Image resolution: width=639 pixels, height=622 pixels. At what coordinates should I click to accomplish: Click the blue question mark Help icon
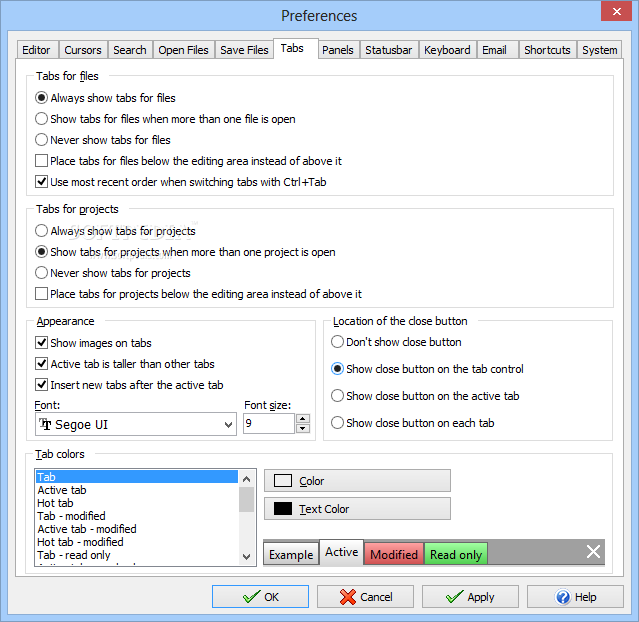563,597
